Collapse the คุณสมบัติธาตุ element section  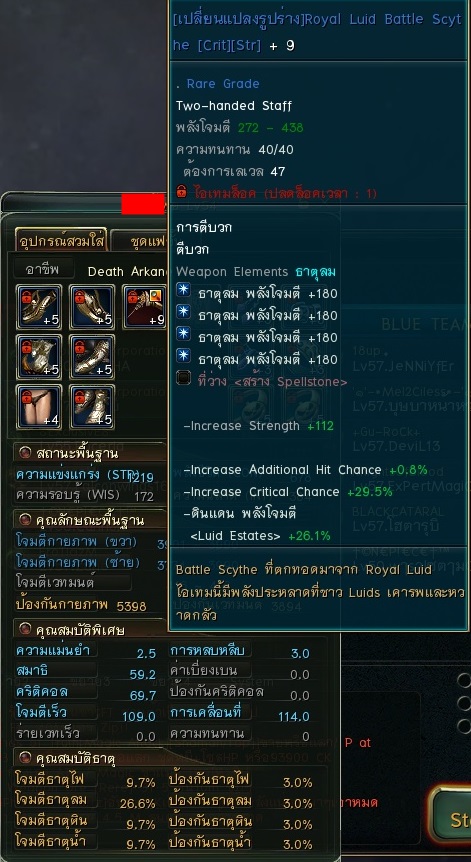click(x=25, y=758)
